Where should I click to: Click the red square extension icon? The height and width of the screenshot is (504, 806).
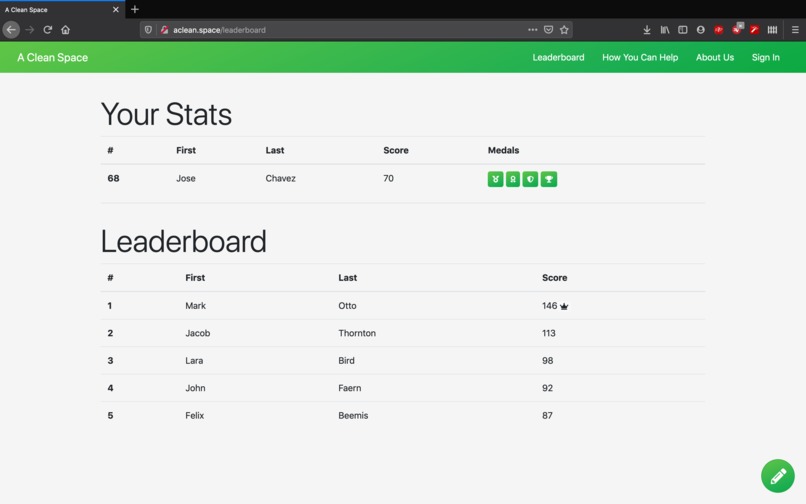[x=754, y=30]
